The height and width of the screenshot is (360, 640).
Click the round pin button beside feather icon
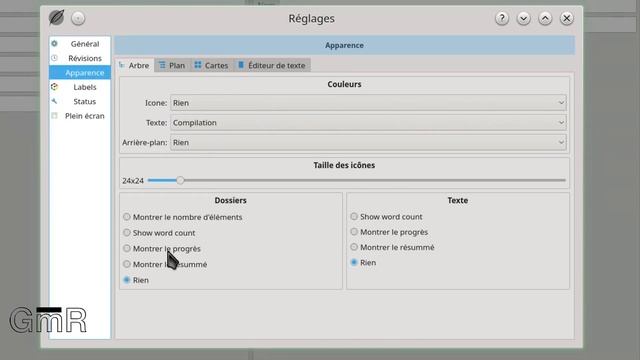pos(78,18)
